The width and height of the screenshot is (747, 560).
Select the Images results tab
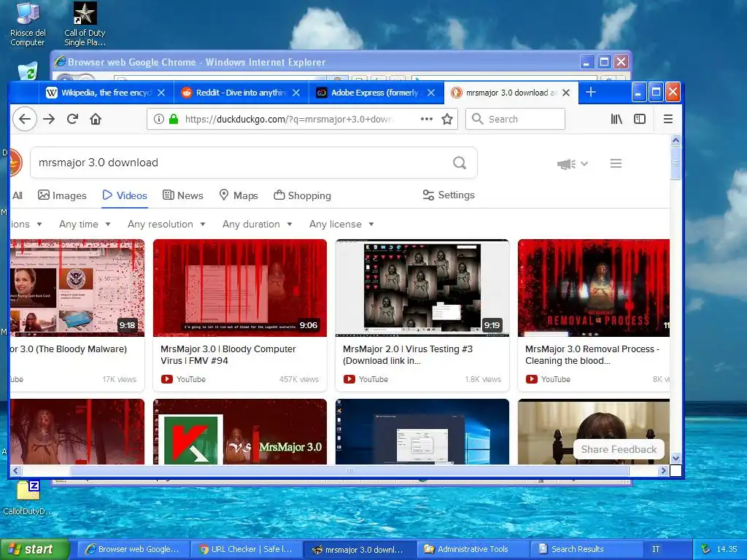point(63,195)
